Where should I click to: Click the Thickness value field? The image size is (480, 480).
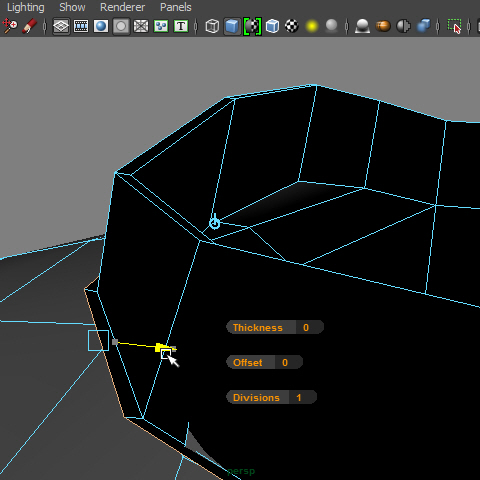coord(309,327)
